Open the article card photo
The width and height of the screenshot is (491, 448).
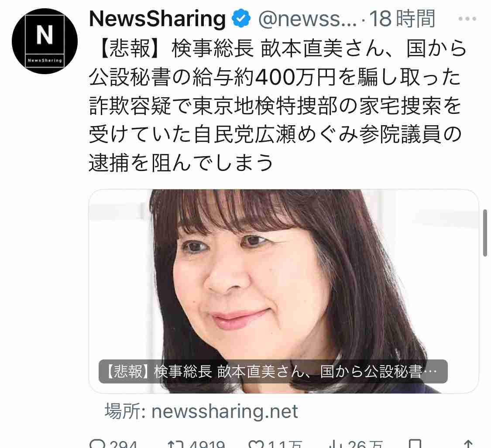[284, 291]
